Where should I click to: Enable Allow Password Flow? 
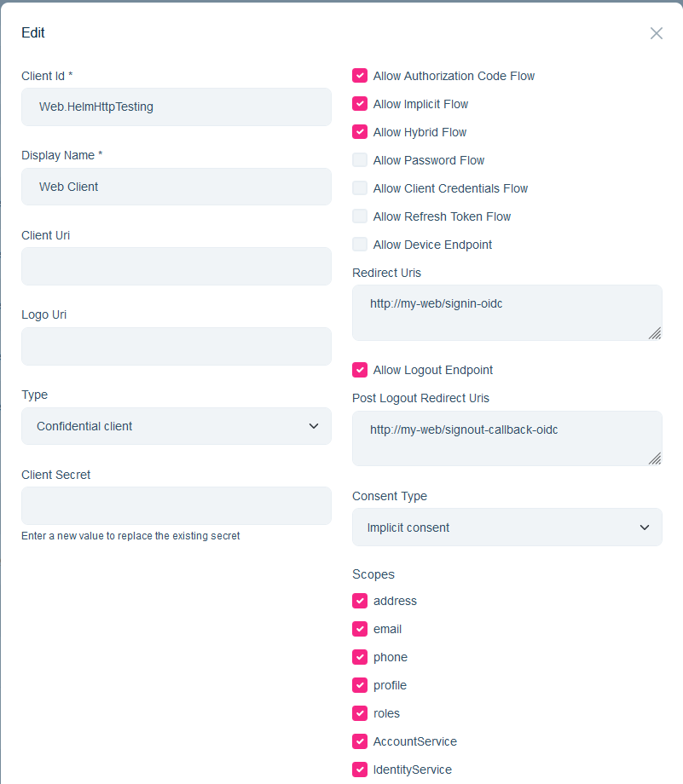360,160
